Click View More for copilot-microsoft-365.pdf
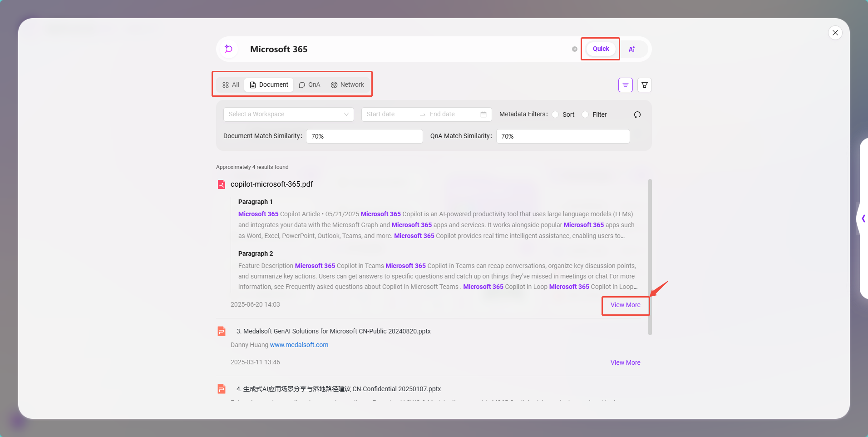The image size is (868, 437). (625, 305)
